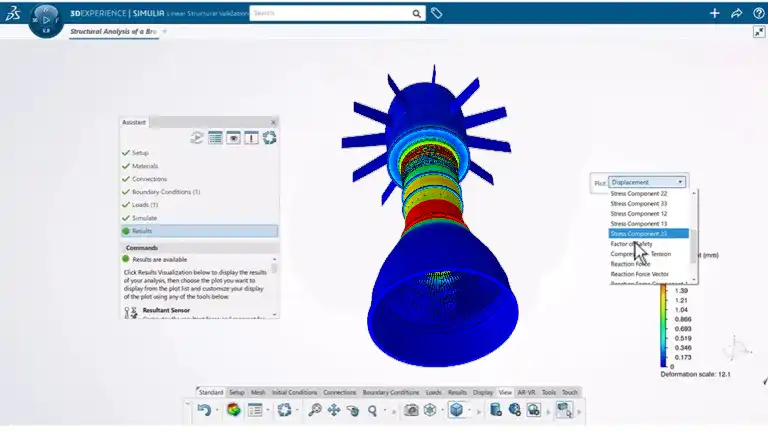Click the camera capture icon in toolbar
Screen dimensions: 768x432
point(411,410)
